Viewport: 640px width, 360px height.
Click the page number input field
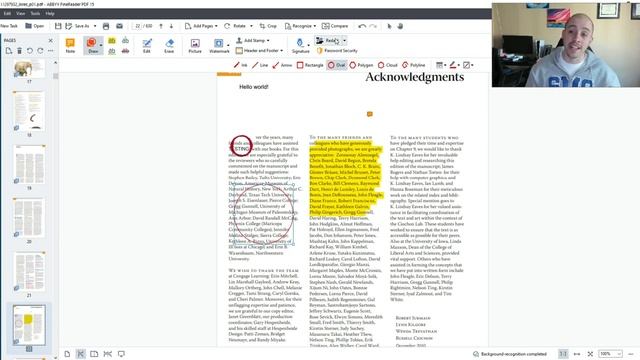[138, 26]
